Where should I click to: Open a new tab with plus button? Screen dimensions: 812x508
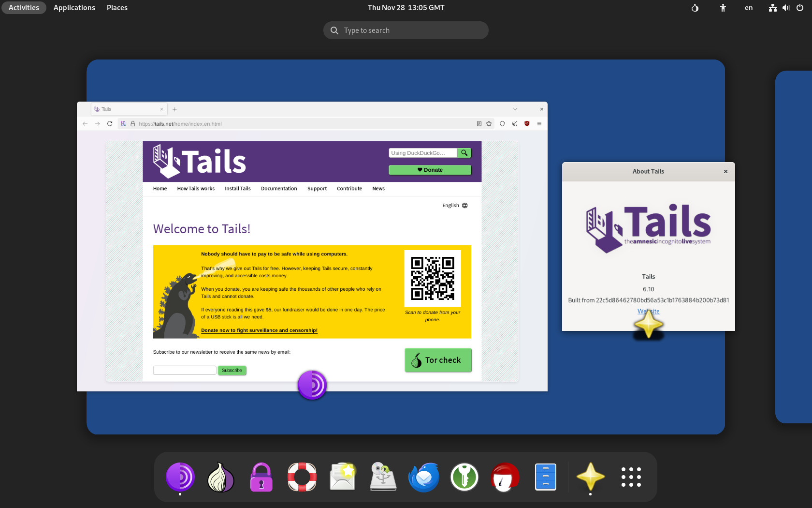[x=175, y=109]
